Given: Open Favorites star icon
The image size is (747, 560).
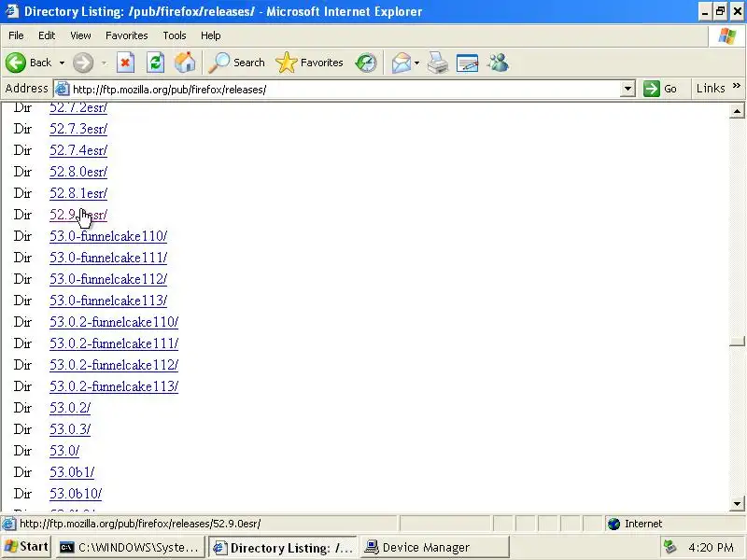Looking at the screenshot, I should tap(286, 63).
